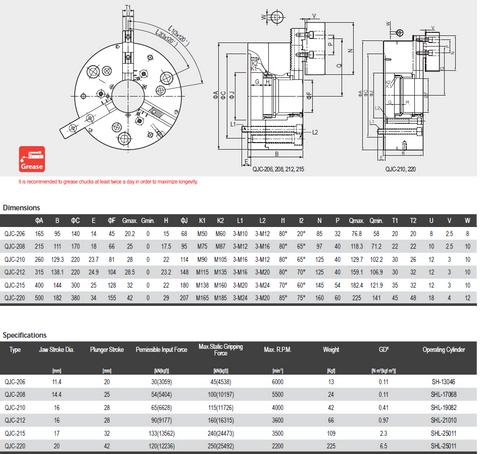Click the 'Weight' column header
Image resolution: width=480 pixels, height=454 pixels.
pos(331,350)
